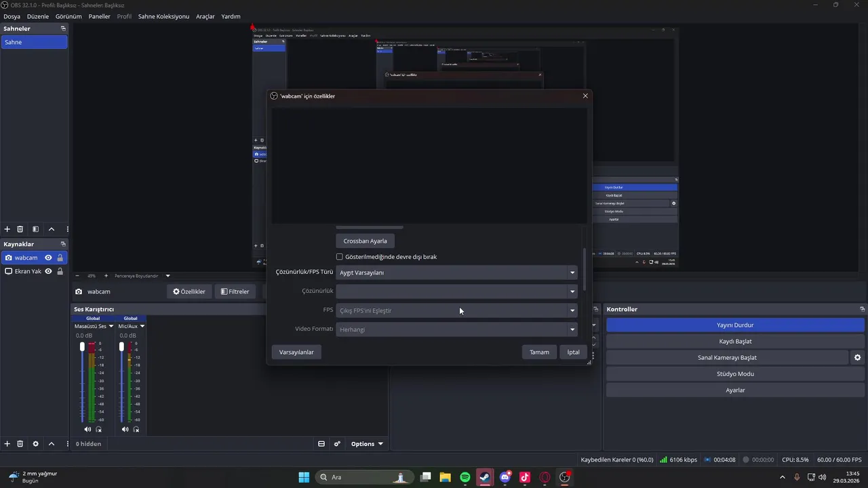Confirm the dialog with Tamam
This screenshot has width=868, height=488.
539,352
